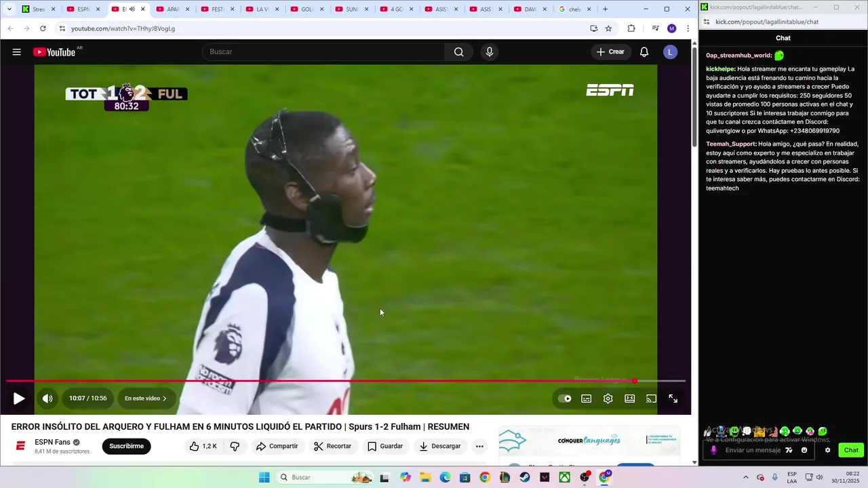Download the video via Descargar
The width and height of the screenshot is (868, 488).
click(439, 446)
